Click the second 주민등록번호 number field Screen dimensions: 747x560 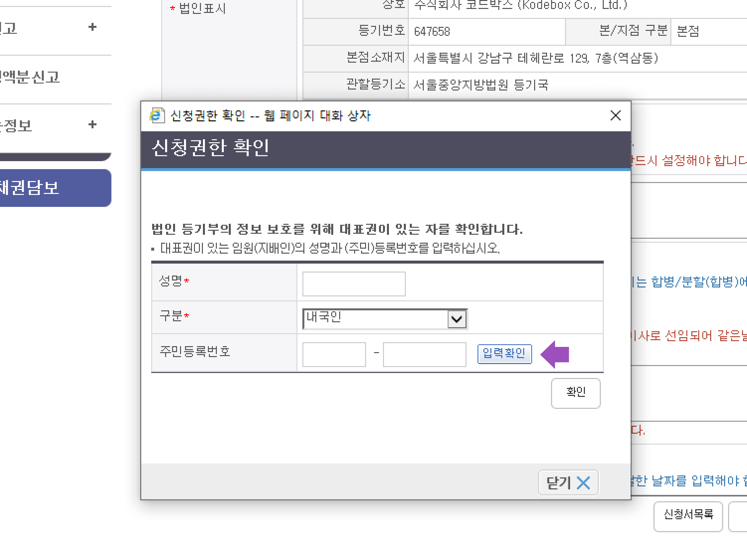(424, 354)
